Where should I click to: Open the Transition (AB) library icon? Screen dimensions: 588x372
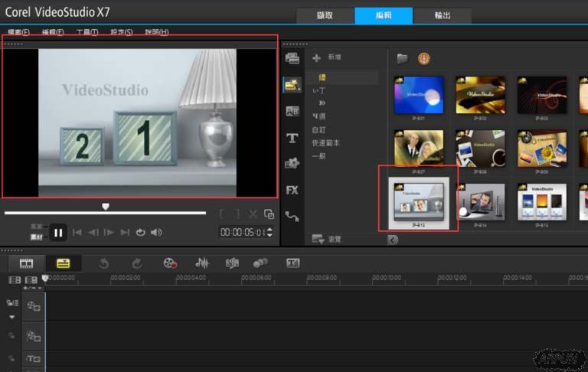292,111
